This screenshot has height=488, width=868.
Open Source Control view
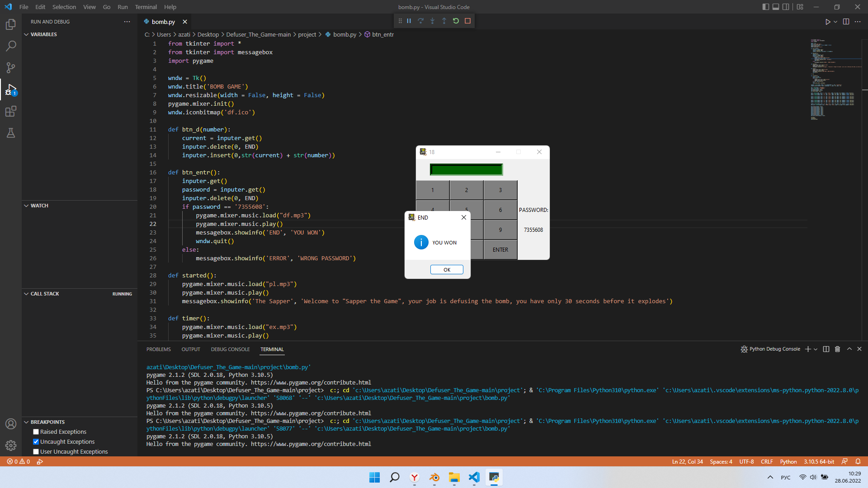11,68
